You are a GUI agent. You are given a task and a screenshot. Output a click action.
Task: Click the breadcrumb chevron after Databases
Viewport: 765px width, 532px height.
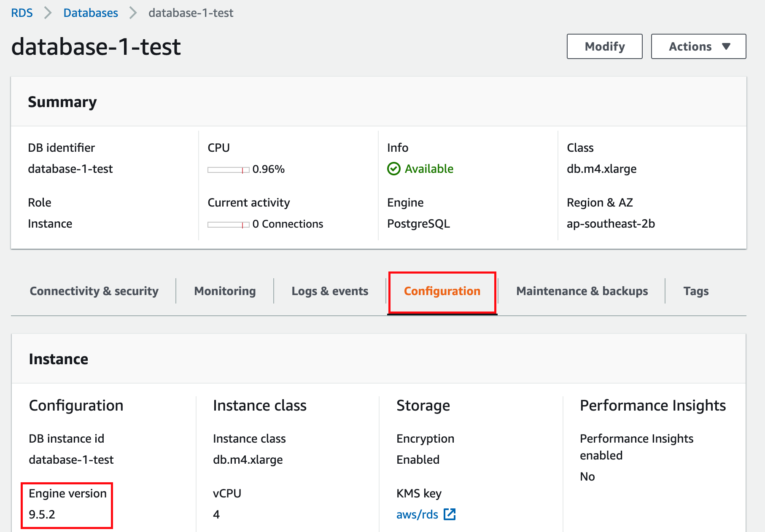pos(133,13)
